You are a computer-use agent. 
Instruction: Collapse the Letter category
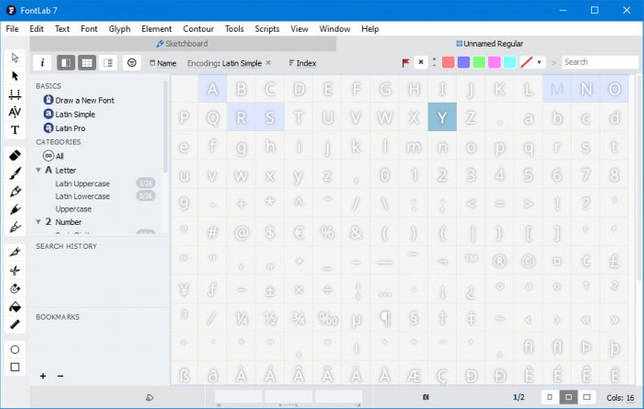pos(38,170)
